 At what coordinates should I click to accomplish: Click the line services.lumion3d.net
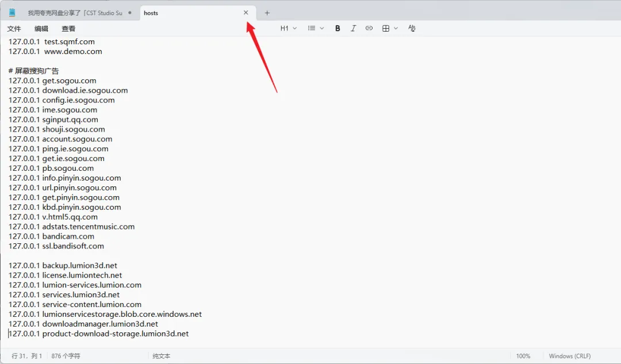tap(64, 294)
